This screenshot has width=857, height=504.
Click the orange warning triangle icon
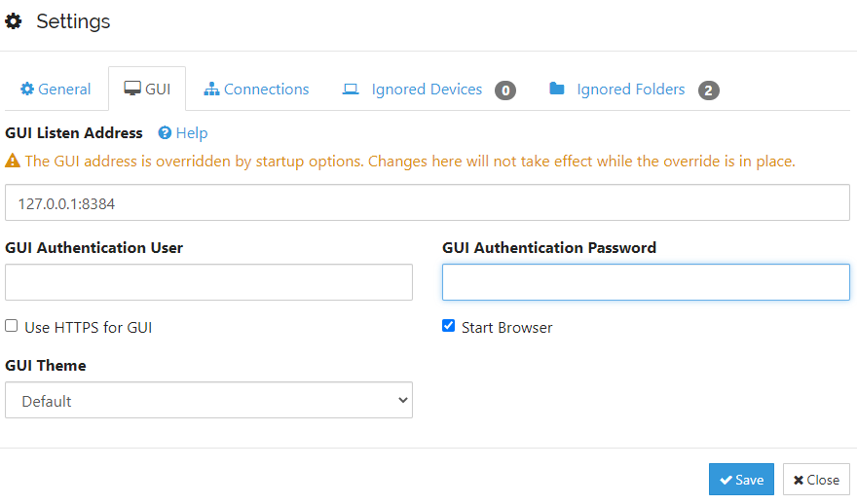point(13,162)
